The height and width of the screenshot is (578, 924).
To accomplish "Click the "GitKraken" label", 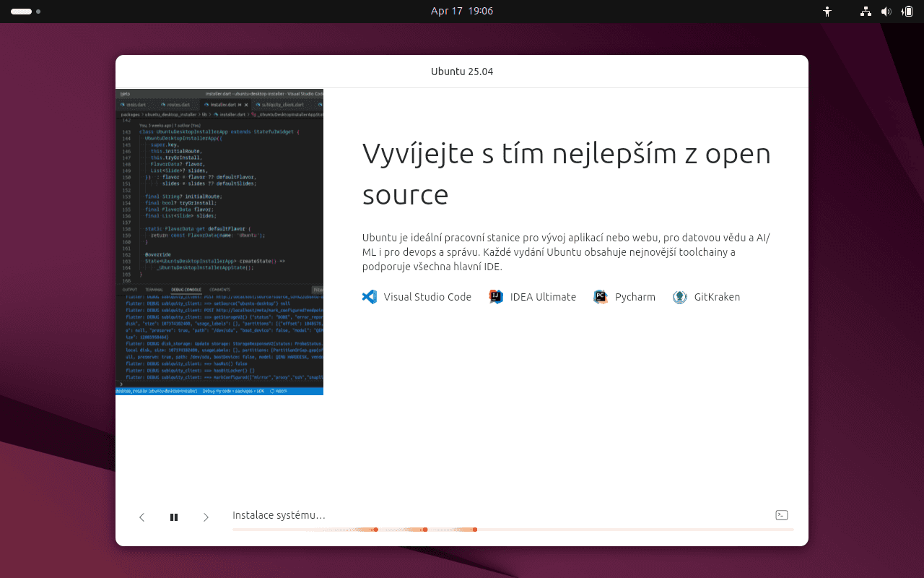I will 717,297.
